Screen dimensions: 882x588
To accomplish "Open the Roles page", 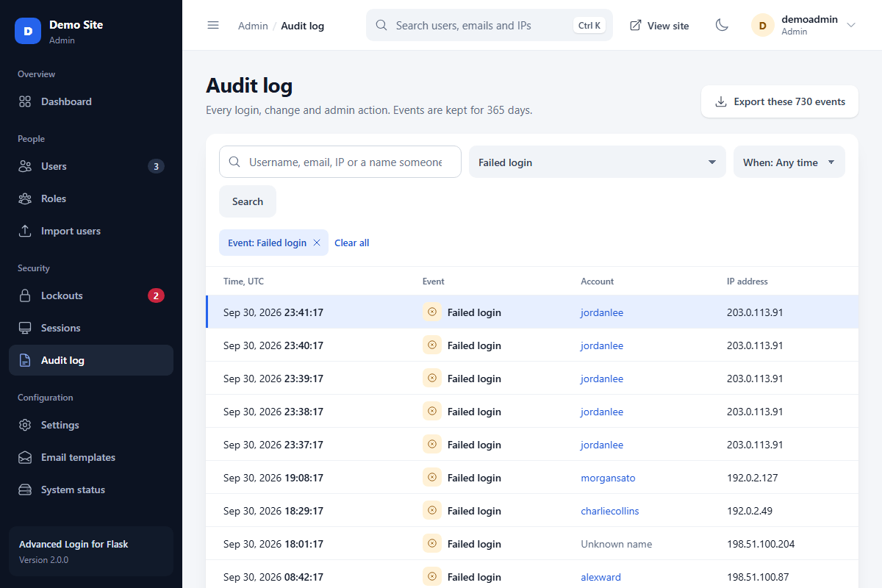I will (91, 198).
